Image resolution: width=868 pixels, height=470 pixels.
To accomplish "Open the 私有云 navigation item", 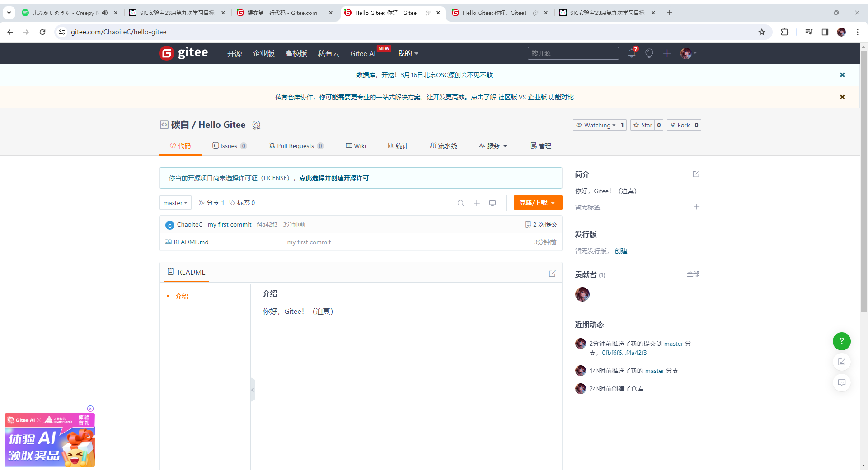I will [328, 53].
